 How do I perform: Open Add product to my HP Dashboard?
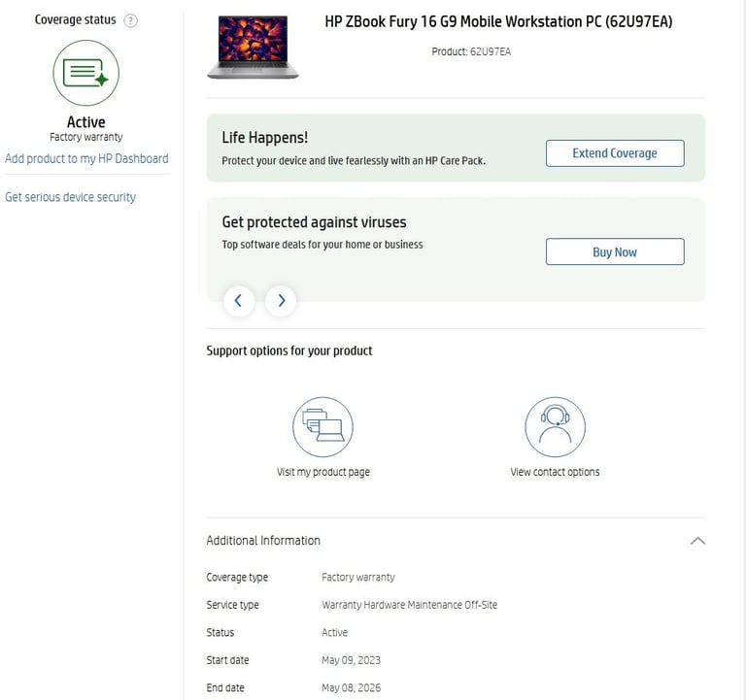coord(86,158)
